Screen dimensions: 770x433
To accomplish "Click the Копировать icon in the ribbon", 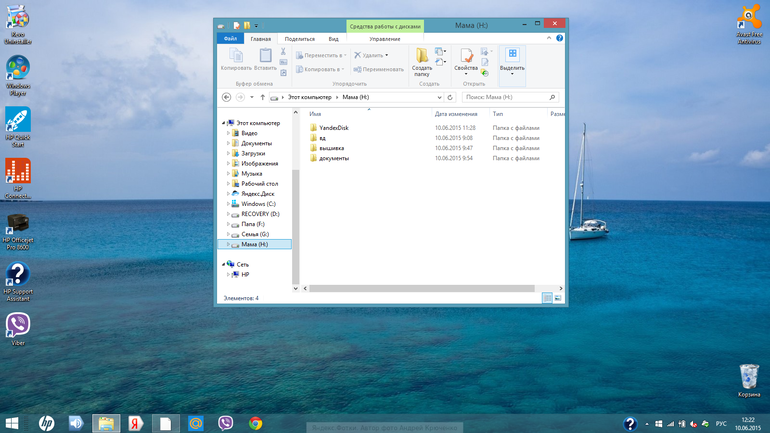I will pyautogui.click(x=236, y=60).
